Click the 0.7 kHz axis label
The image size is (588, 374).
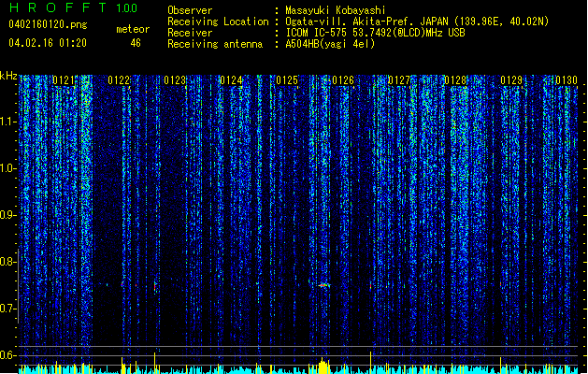tap(7, 309)
